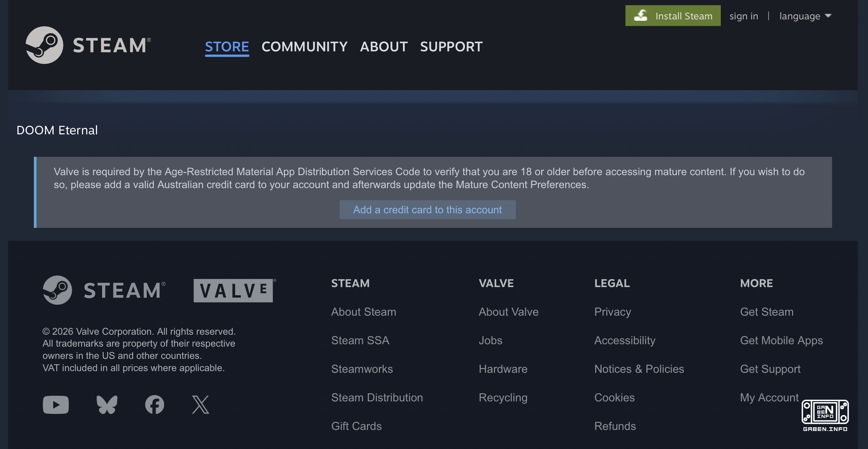Open the Jobs footer link
Screen dimensions: 868x449
[491, 340]
